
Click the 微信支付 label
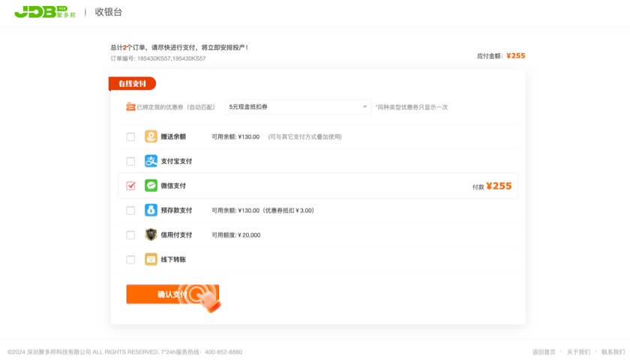173,186
